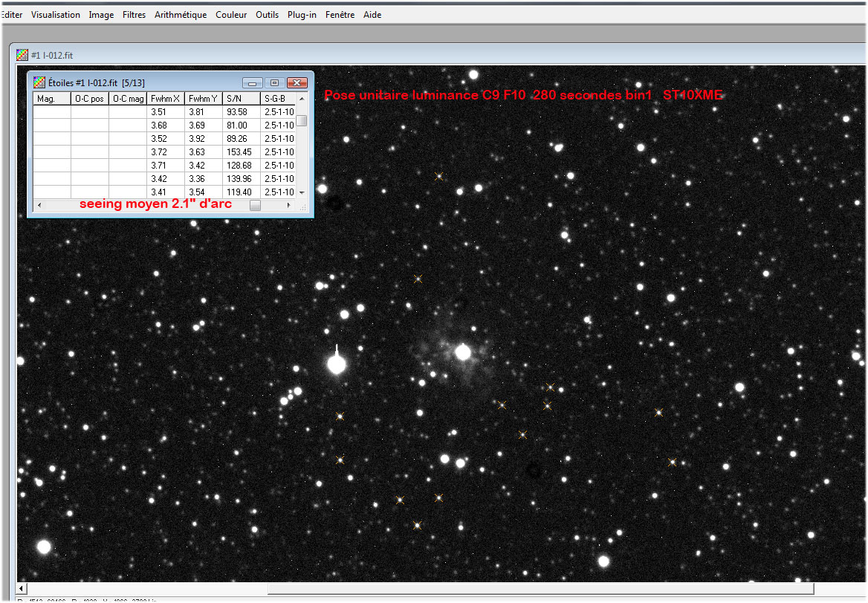Viewport: 868px width, 603px height.
Task: Select the Fwhm Y value 3.63
Action: pyautogui.click(x=196, y=151)
